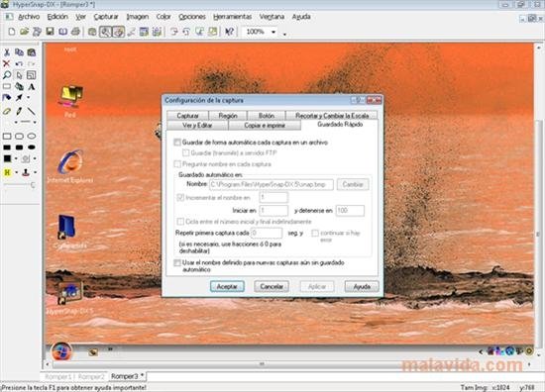This screenshot has width=545, height=392.
Task: Select the filled rounded rectangle tool
Action: point(19,147)
